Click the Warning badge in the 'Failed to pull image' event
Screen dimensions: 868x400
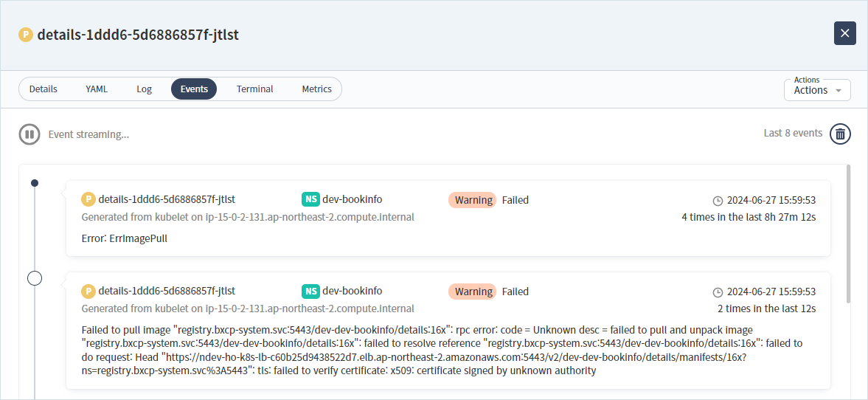(x=473, y=292)
